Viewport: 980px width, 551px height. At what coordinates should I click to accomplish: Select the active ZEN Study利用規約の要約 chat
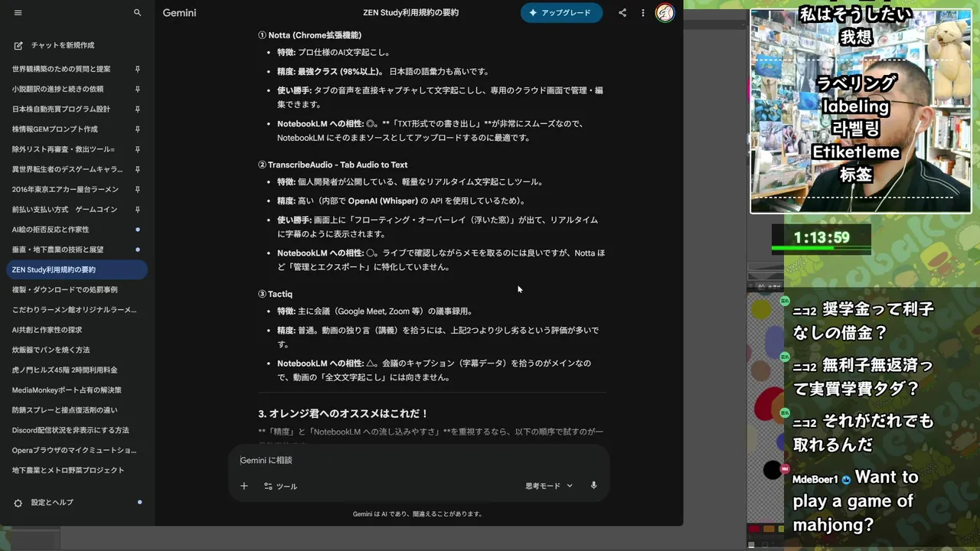(x=77, y=269)
